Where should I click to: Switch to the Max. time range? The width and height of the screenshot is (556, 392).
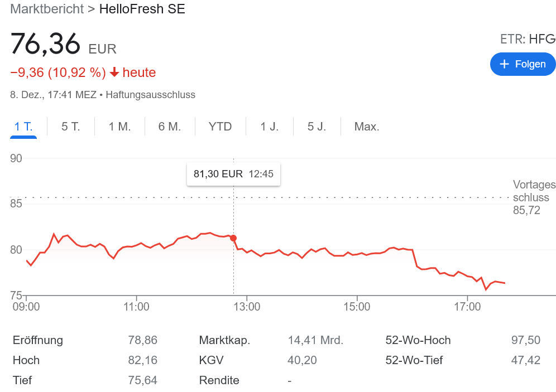(x=366, y=127)
